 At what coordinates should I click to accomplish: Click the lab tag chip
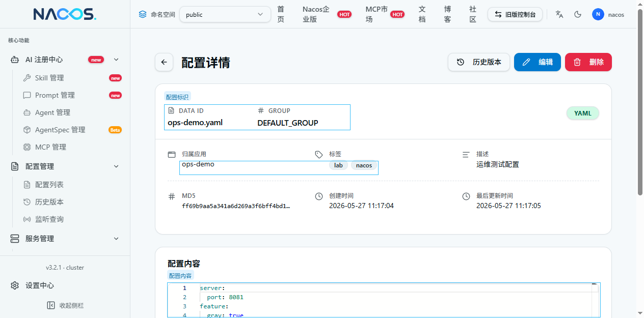[338, 165]
